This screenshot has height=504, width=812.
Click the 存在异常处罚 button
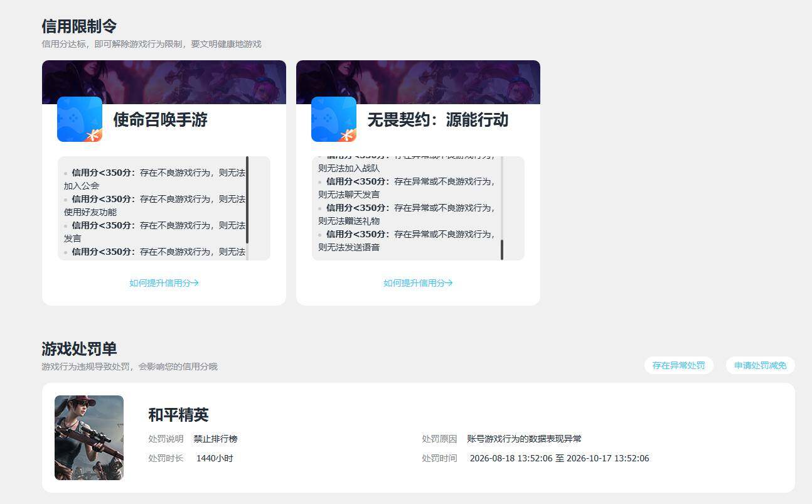click(678, 365)
